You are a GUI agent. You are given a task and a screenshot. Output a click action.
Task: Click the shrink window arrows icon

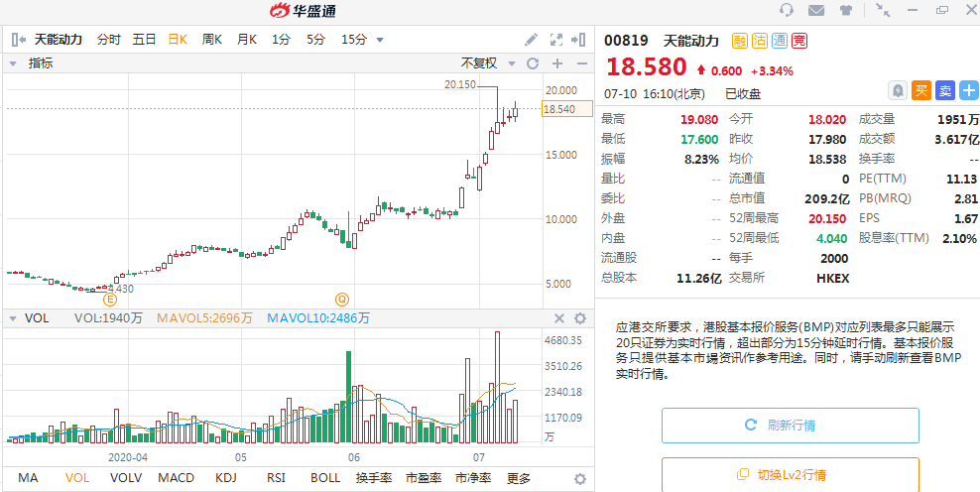(x=883, y=10)
